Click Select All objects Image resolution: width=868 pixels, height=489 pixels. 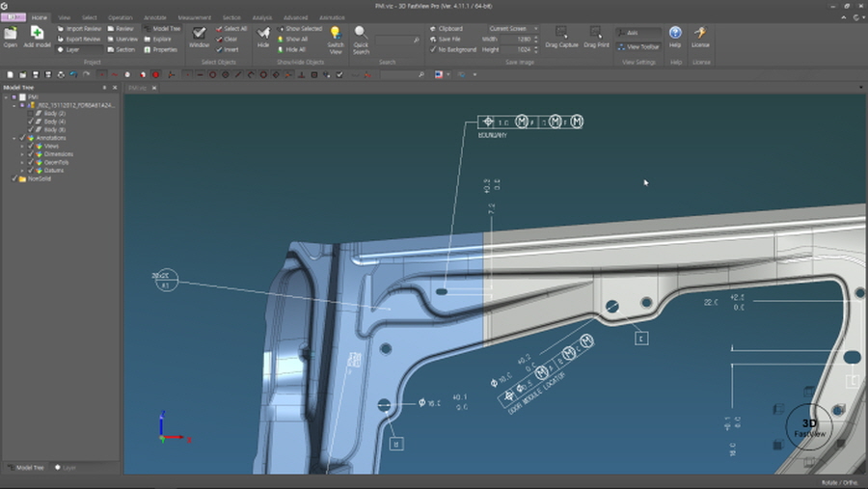[231, 29]
